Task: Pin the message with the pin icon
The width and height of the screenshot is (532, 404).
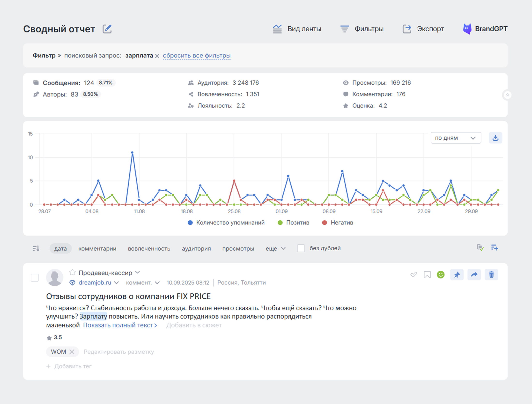Action: (457, 275)
